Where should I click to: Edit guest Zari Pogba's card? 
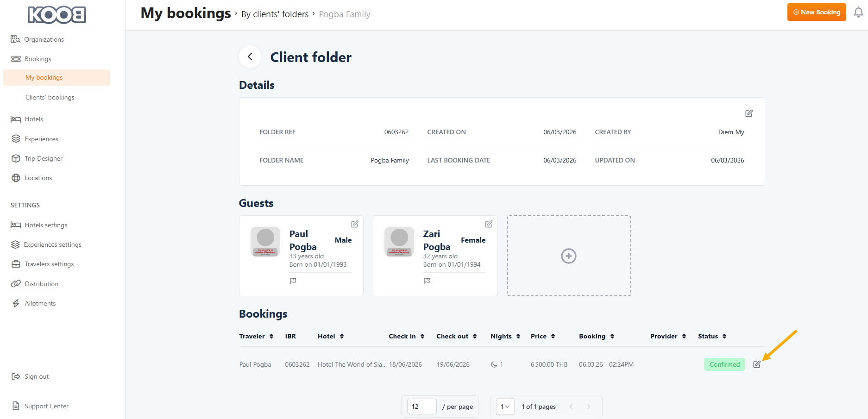[488, 224]
